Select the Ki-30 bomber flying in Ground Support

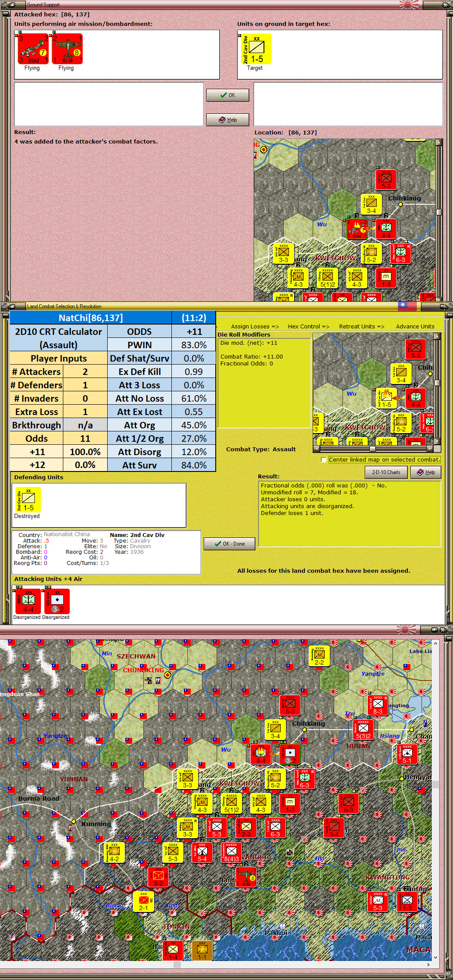click(67, 49)
